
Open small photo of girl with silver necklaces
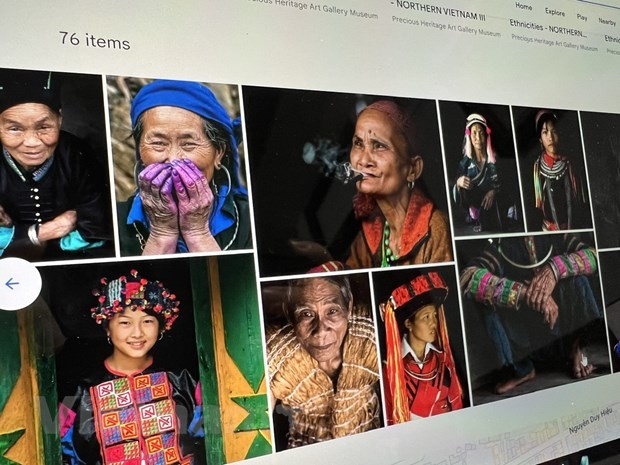[x=552, y=169]
